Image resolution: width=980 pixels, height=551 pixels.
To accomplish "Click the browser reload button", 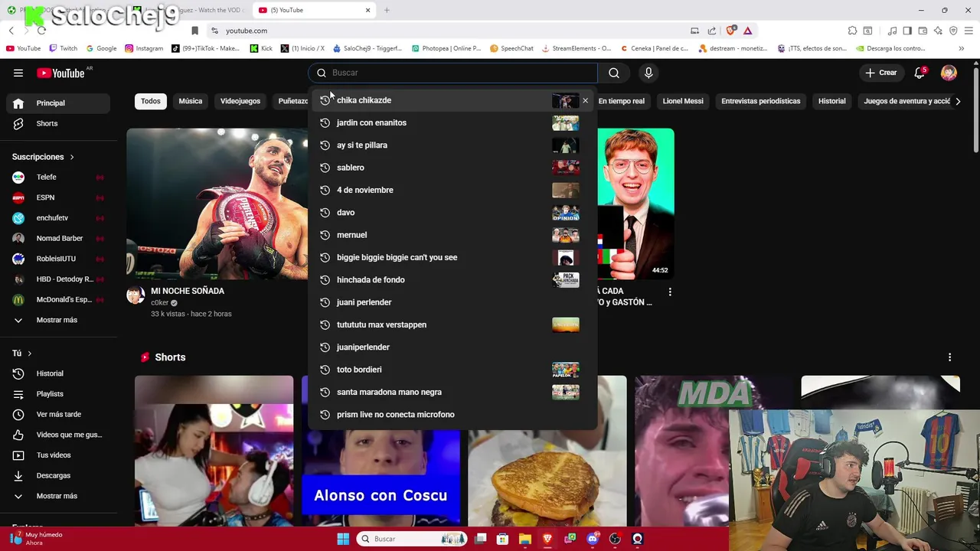I will pyautogui.click(x=41, y=31).
